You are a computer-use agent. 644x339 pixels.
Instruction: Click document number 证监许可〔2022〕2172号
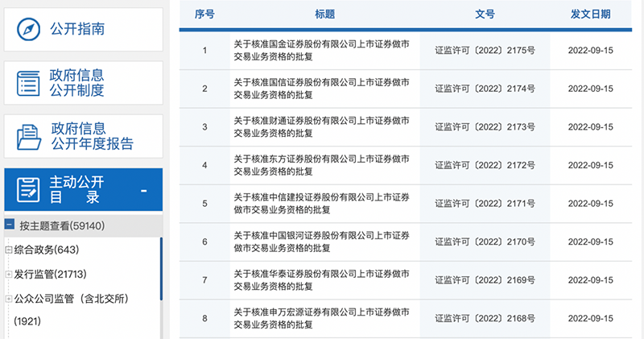[x=485, y=165]
